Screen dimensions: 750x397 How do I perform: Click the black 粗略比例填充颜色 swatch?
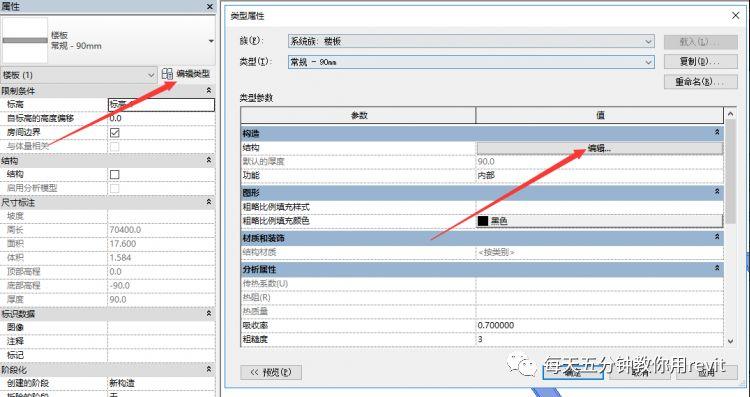pos(483,221)
